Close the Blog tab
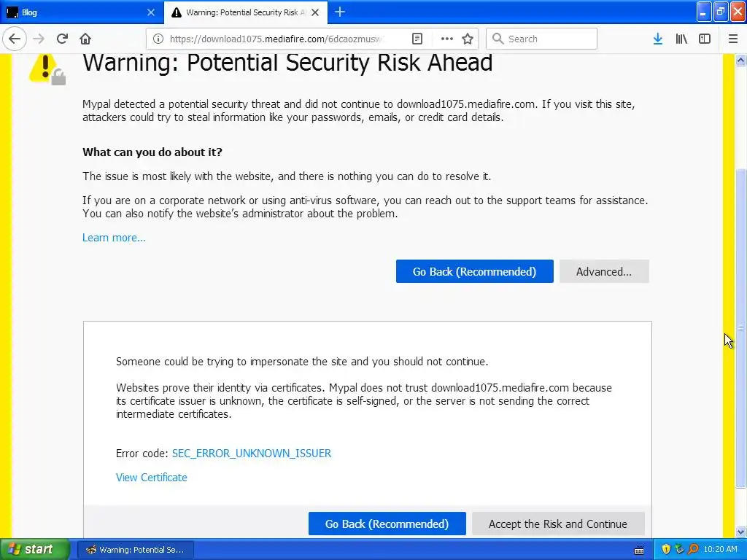This screenshot has height=560, width=747. click(151, 12)
